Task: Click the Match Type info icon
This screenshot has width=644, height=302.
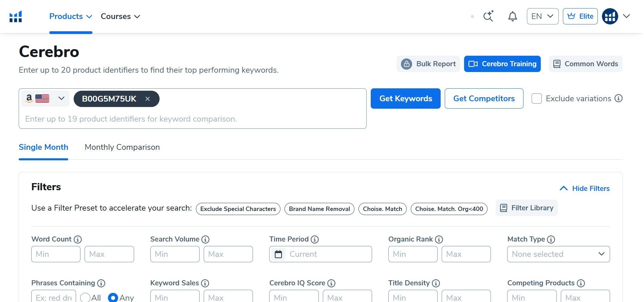Action: [551, 239]
